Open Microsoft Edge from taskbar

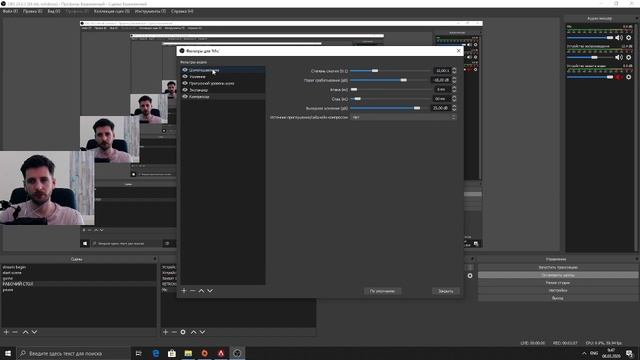coord(156,353)
